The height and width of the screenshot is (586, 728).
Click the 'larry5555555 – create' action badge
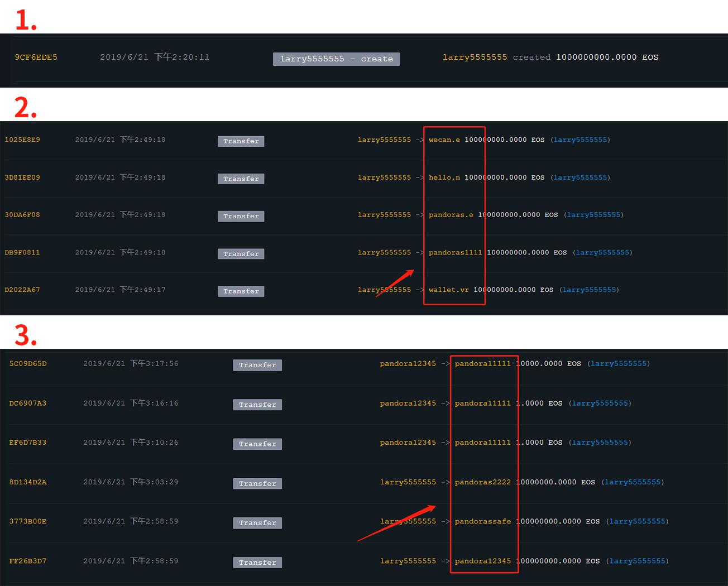pos(336,59)
